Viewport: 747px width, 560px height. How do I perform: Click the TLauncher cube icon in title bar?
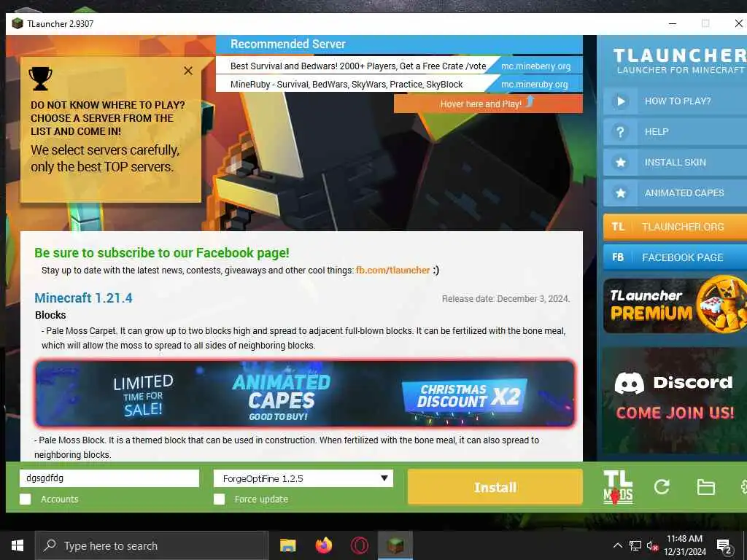coord(18,23)
